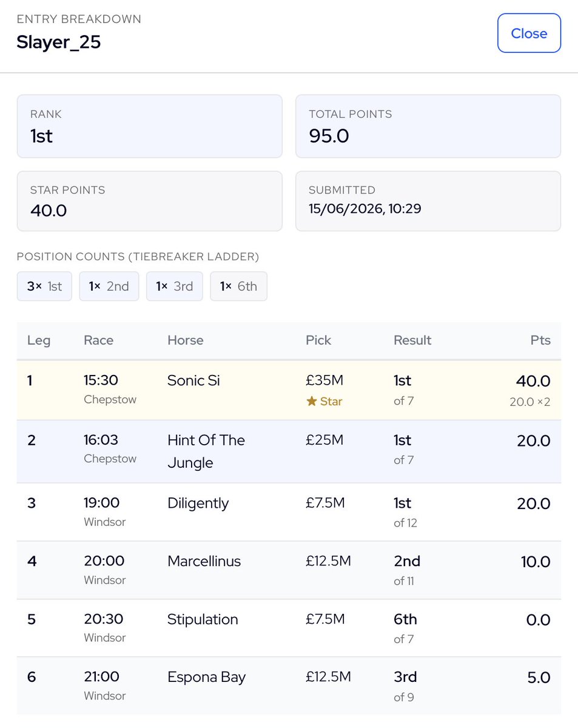Screen dimensions: 578x728
Task: Open the Star Points 40.0 card
Action: coord(150,201)
